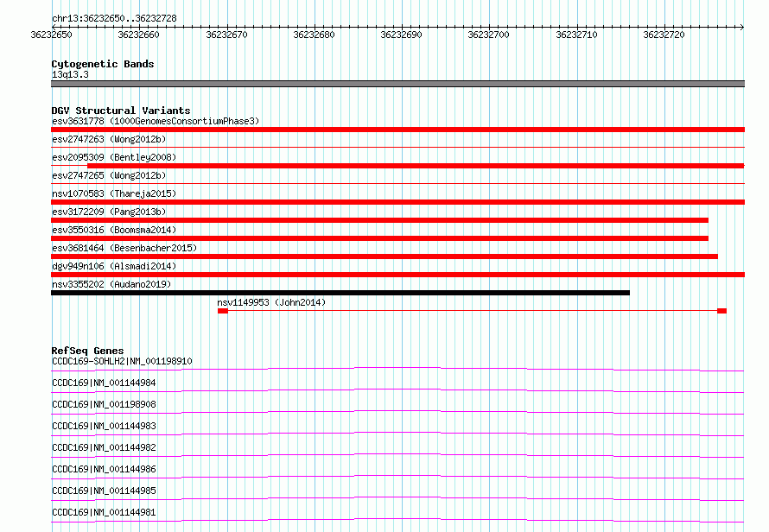Click ruler coordinate 36232700

[488, 35]
